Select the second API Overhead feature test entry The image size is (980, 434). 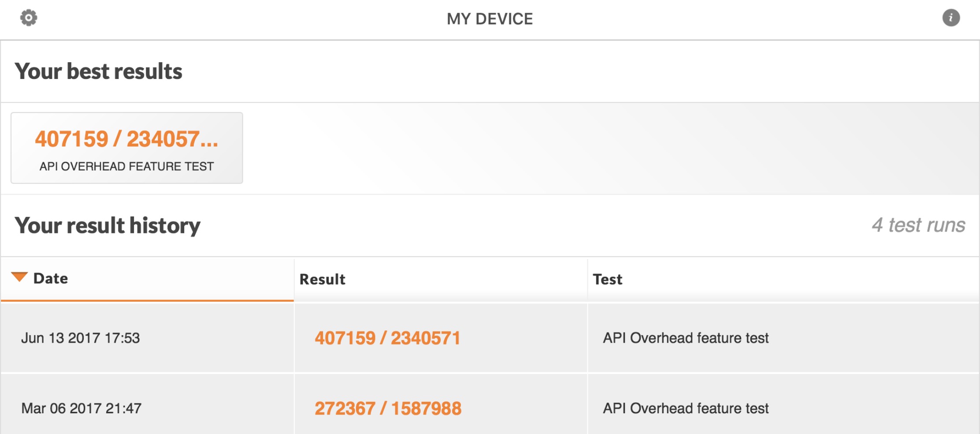[686, 408]
